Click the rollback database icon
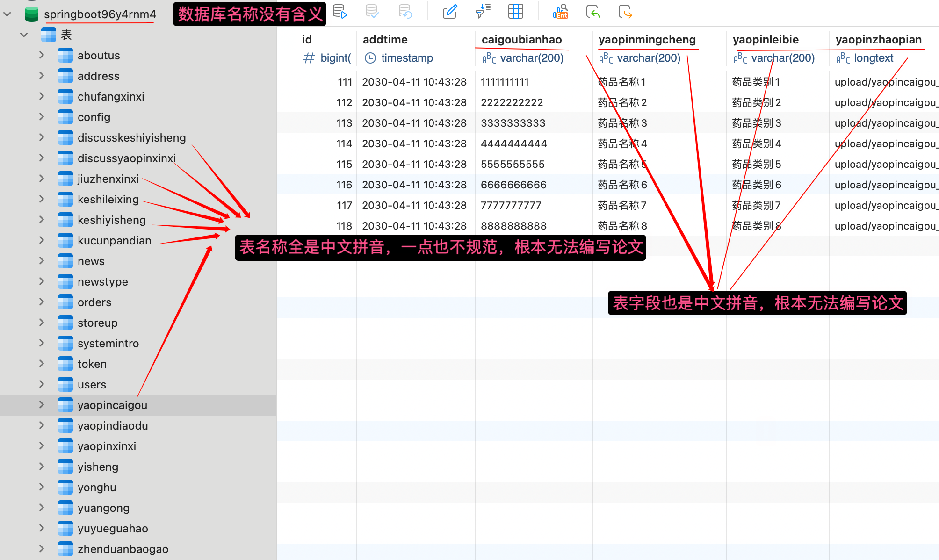Image resolution: width=939 pixels, height=560 pixels. click(x=405, y=11)
